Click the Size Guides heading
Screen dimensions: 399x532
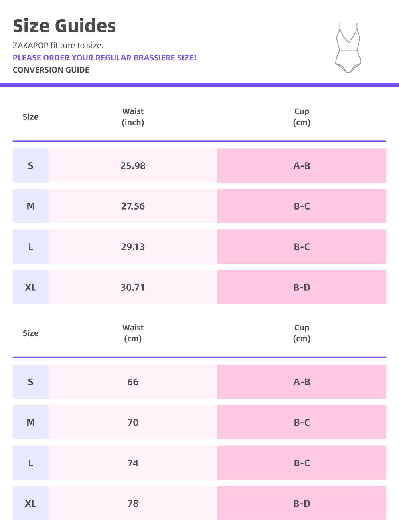pos(64,26)
